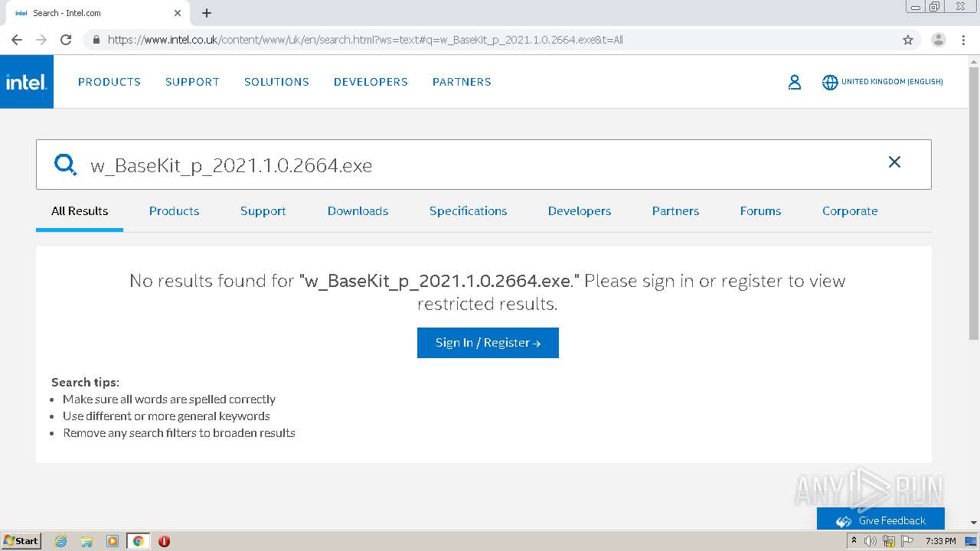
Task: Open SUPPORT navigation menu
Action: 192,82
